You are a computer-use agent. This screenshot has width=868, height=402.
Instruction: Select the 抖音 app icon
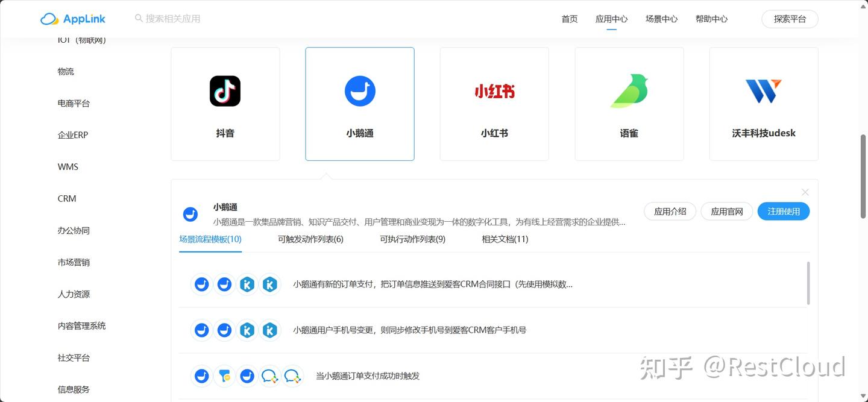click(x=225, y=90)
